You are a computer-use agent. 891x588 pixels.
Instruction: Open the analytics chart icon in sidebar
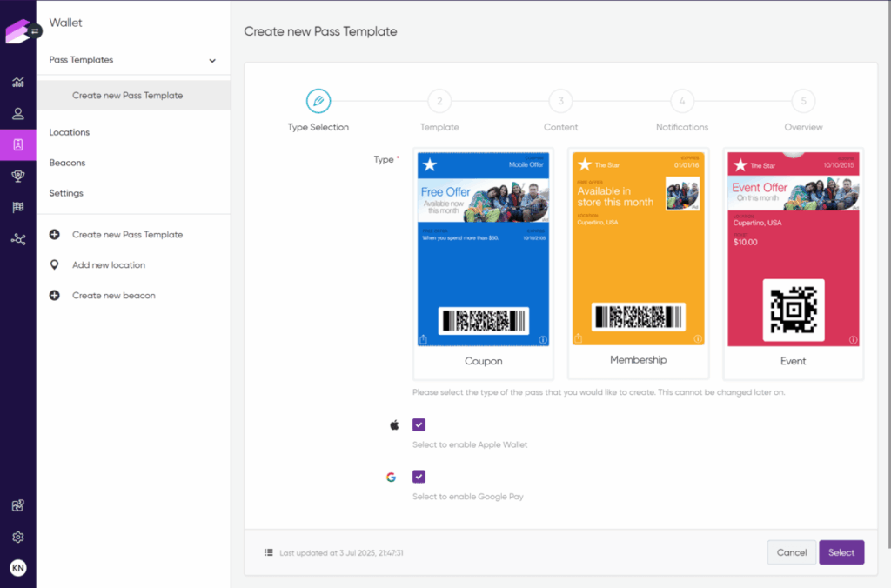point(17,83)
